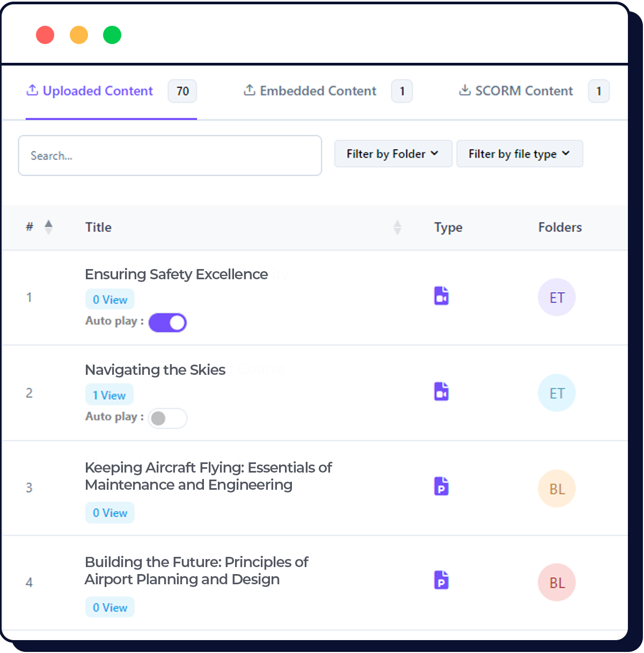The image size is (644, 653).
Task: Open ET folder badge in row 1
Action: [x=557, y=298]
